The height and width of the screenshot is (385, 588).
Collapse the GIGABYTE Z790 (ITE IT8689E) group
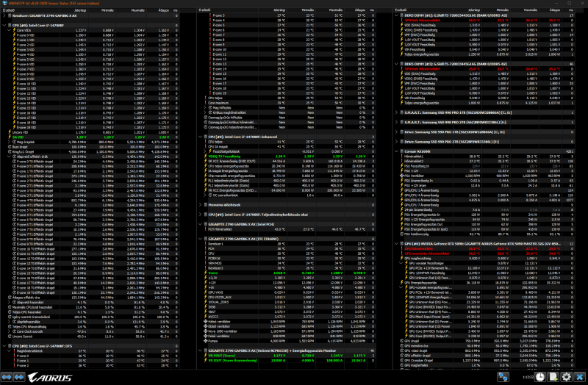coord(200,239)
